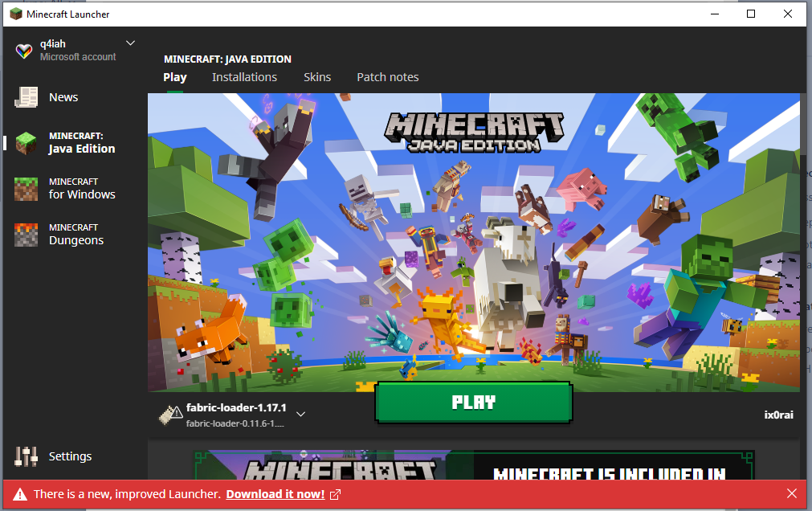812x511 pixels.
Task: Open Settings label in sidebar
Action: (71, 456)
